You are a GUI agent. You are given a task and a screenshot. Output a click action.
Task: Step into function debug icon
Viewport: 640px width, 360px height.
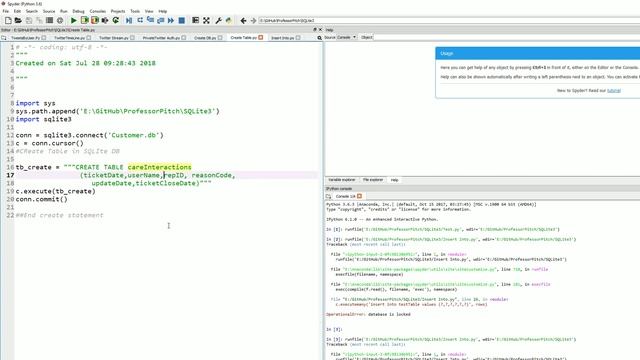point(150,20)
